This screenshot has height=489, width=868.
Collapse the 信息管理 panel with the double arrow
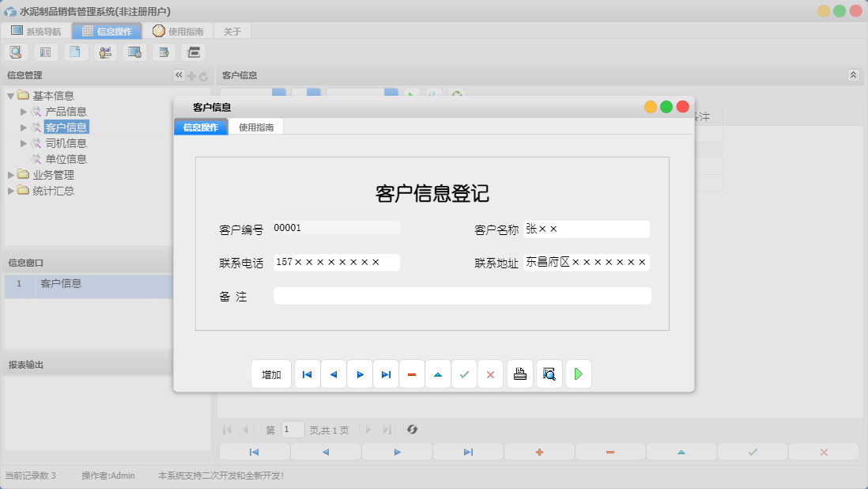click(179, 75)
